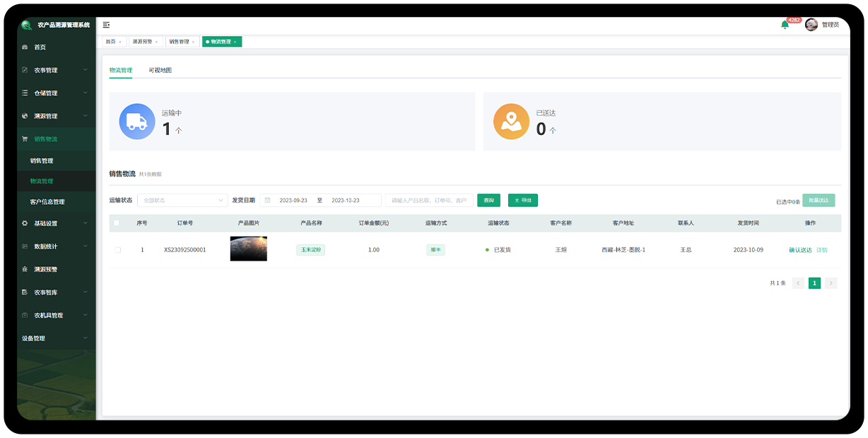This screenshot has height=438, width=868.
Task: Check the row for order XS23092500001
Action: pyautogui.click(x=117, y=249)
